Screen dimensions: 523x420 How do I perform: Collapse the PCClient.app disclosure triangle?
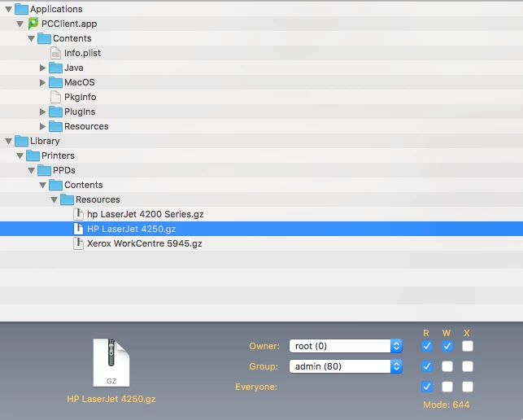(20, 24)
